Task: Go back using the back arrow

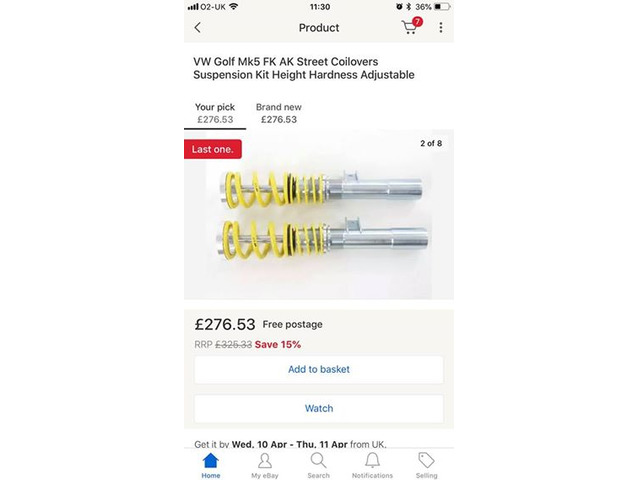Action: (198, 28)
